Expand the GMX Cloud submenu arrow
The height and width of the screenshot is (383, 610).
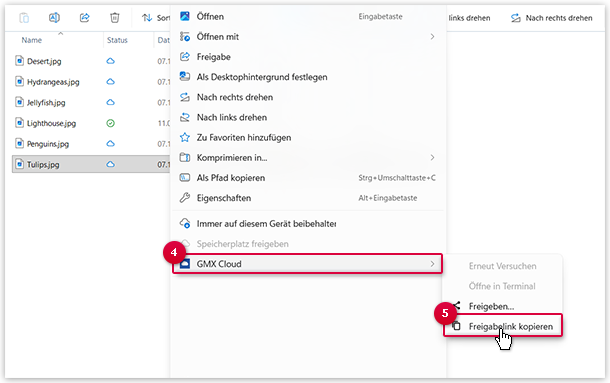coord(432,264)
